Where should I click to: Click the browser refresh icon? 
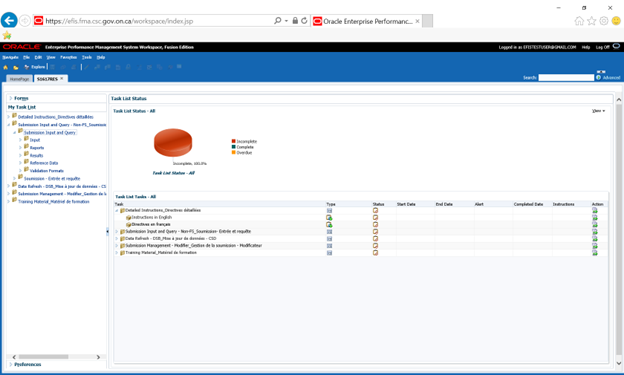click(x=304, y=21)
